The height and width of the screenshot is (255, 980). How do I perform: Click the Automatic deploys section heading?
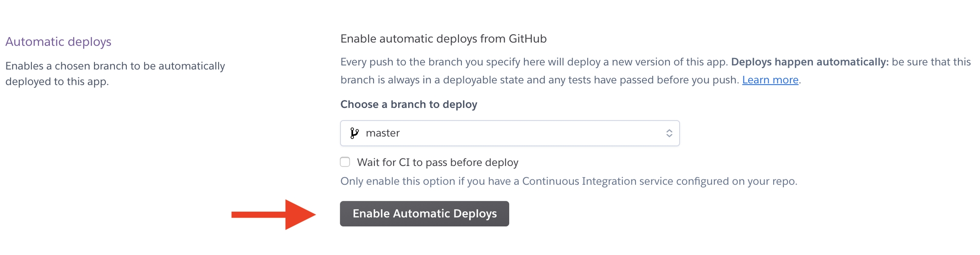pyautogui.click(x=58, y=42)
